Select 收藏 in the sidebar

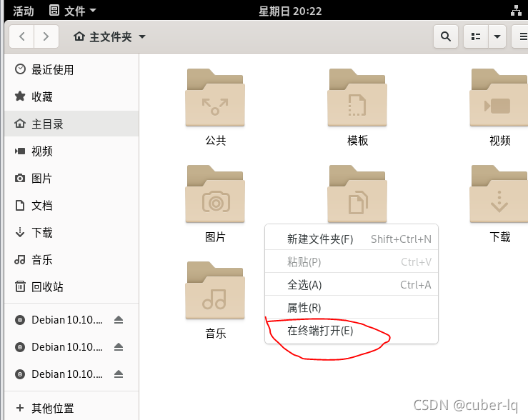click(71, 97)
